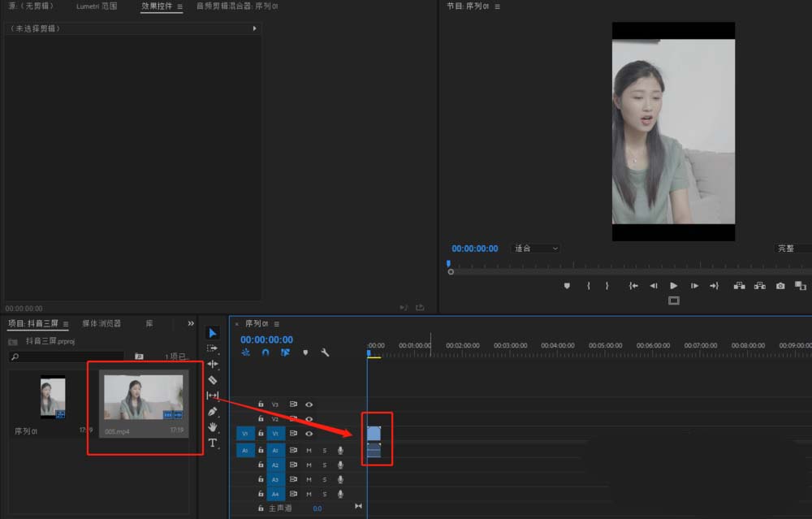Viewport: 812px width, 519px height.
Task: Click the Export Frame camera icon
Action: point(780,285)
